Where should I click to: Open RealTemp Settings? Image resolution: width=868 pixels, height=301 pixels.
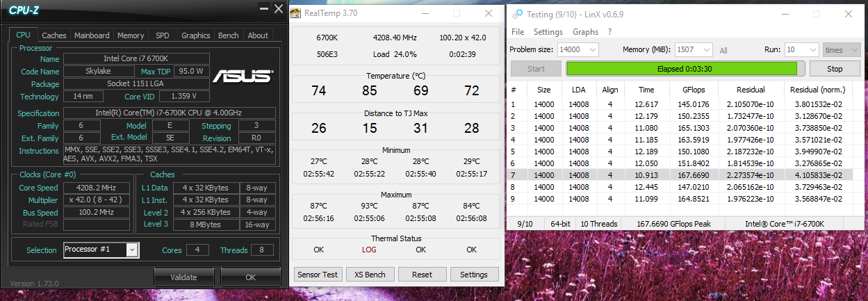pyautogui.click(x=474, y=274)
